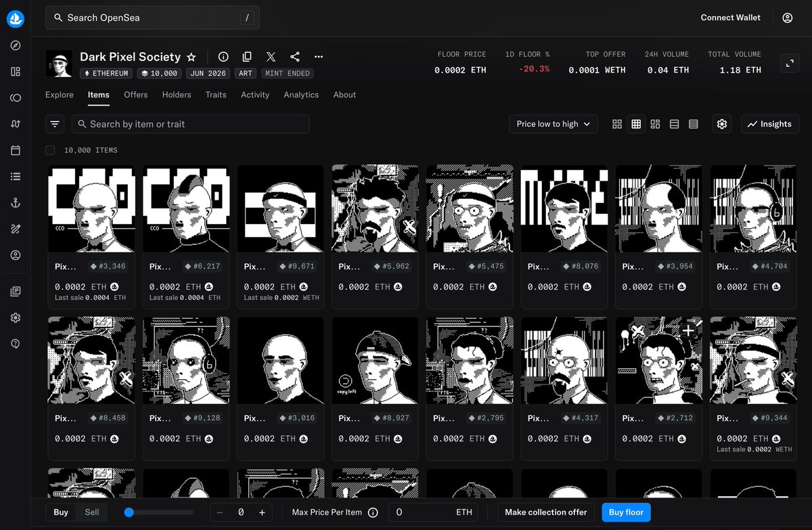The image size is (812, 530).
Task: Open item #4,704 thumbnail
Action: click(754, 208)
